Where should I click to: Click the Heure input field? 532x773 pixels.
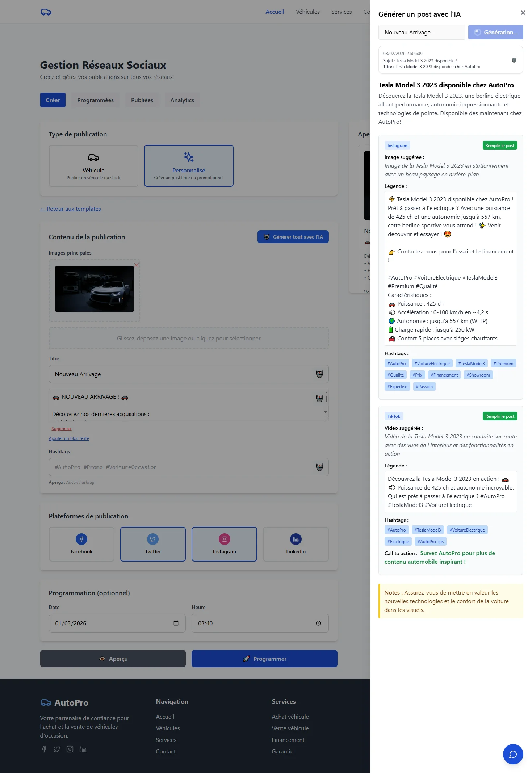tap(260, 623)
